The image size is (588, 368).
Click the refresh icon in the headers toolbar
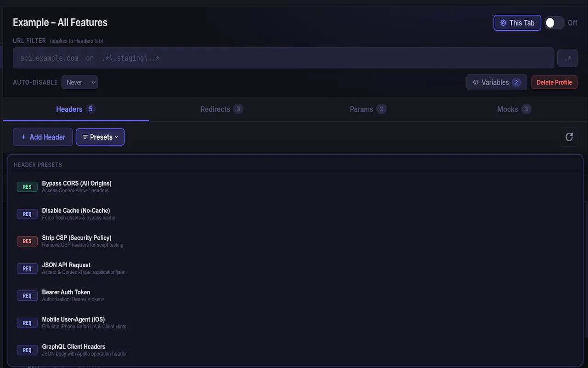click(x=569, y=137)
